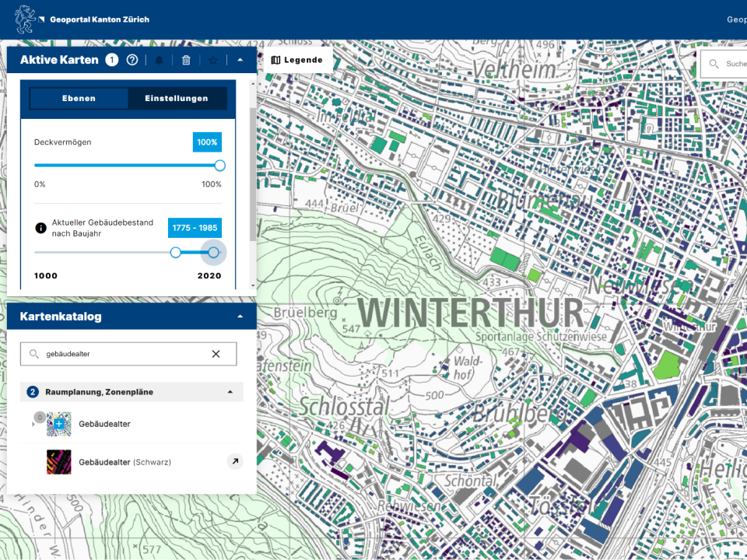Click the notification bell icon
This screenshot has height=560, width=747.
click(x=160, y=60)
